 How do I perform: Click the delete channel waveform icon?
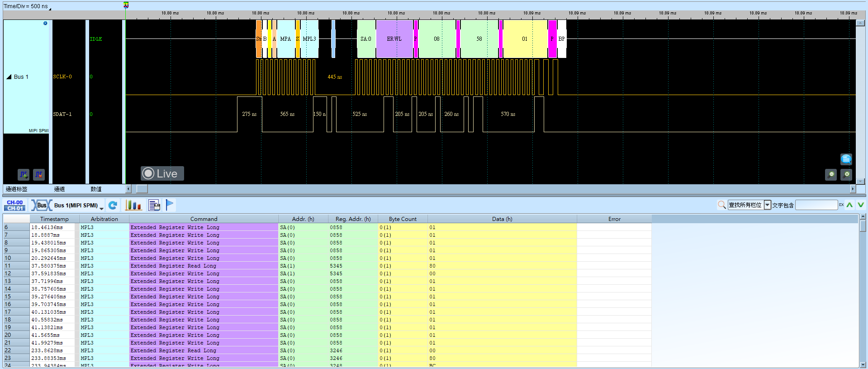point(39,174)
